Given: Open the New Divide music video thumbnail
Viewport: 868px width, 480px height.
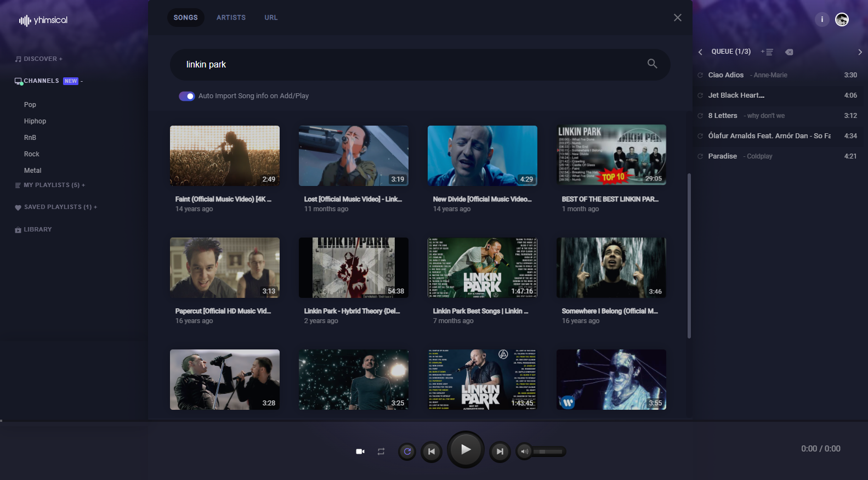Looking at the screenshot, I should [x=483, y=156].
